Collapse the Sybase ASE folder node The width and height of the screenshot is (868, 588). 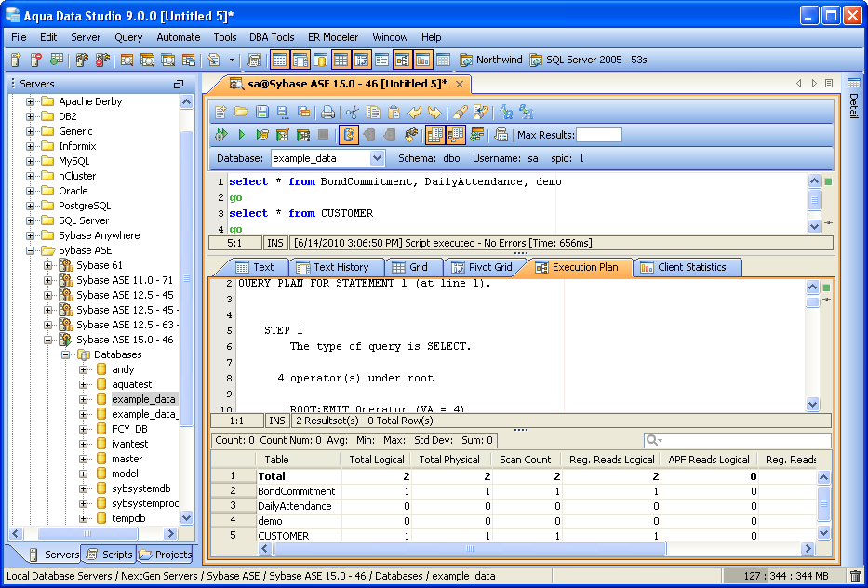[x=31, y=250]
